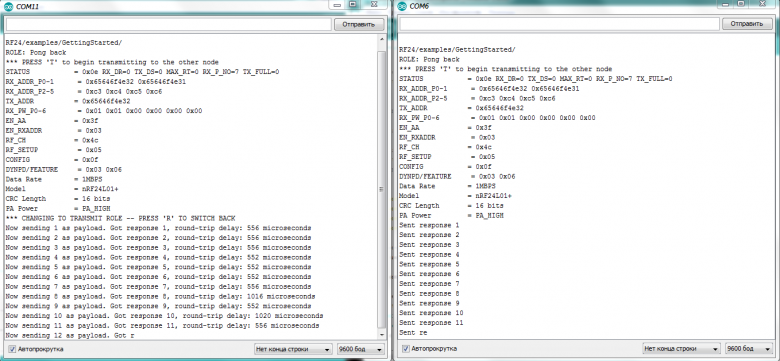Viewport: 780px width, 361px height.
Task: Maximize the COM11 serial monitor window
Action: 353,4
